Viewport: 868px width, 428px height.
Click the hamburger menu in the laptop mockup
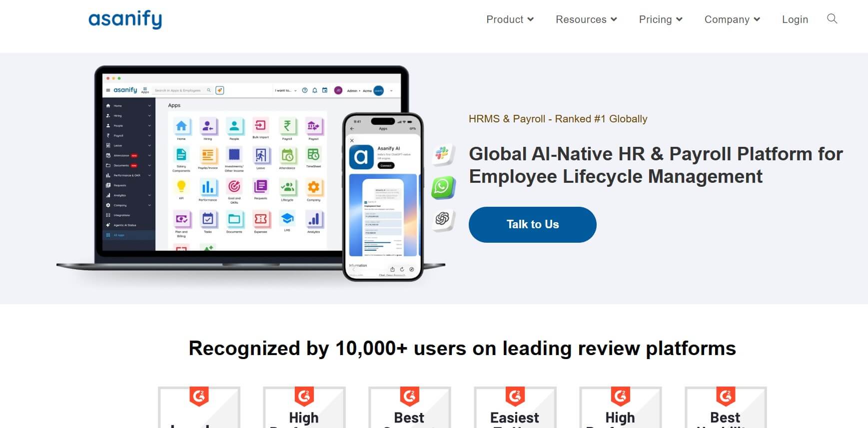[x=108, y=90]
